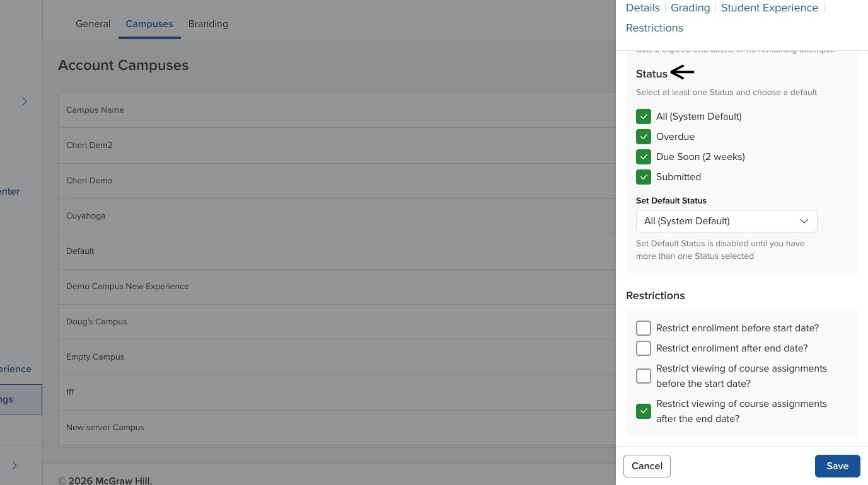Screen dimensions: 868x485
Task: Click the Restrictions section heading in the side panel
Action: click(655, 295)
